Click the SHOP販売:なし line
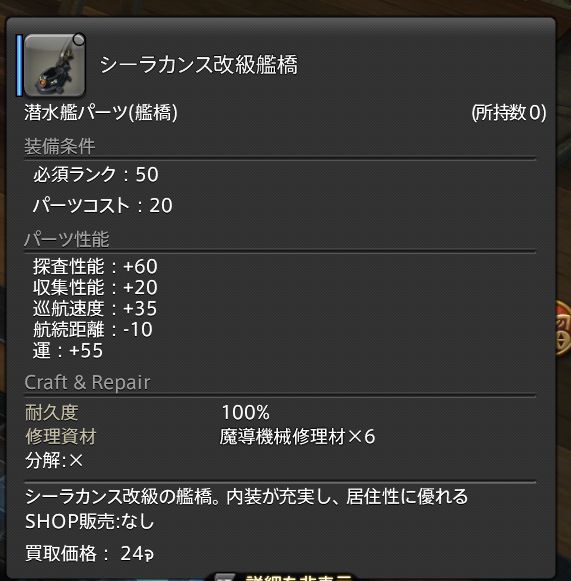This screenshot has height=581, width=571. click(x=89, y=521)
